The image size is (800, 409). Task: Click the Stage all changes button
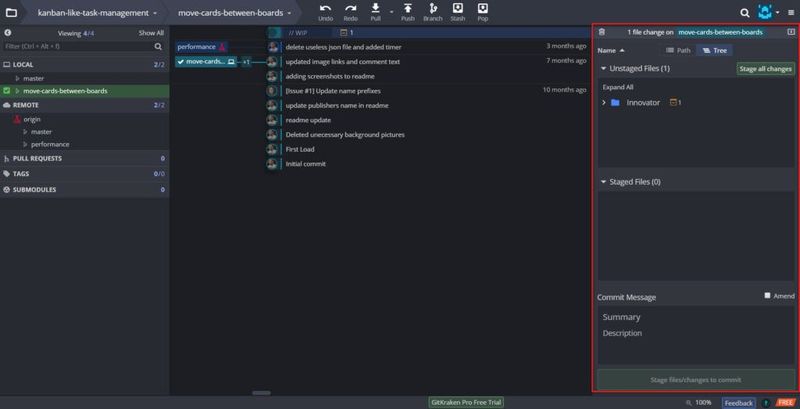(x=764, y=69)
